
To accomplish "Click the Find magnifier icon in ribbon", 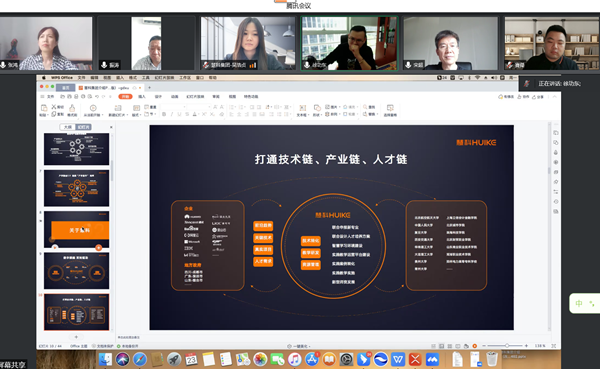I will point(365,107).
